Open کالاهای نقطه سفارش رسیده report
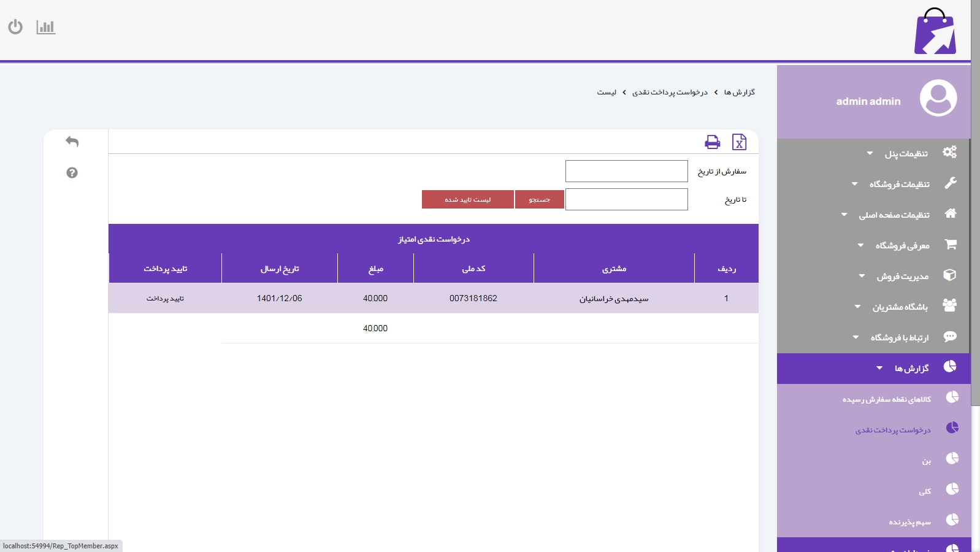 (x=886, y=399)
